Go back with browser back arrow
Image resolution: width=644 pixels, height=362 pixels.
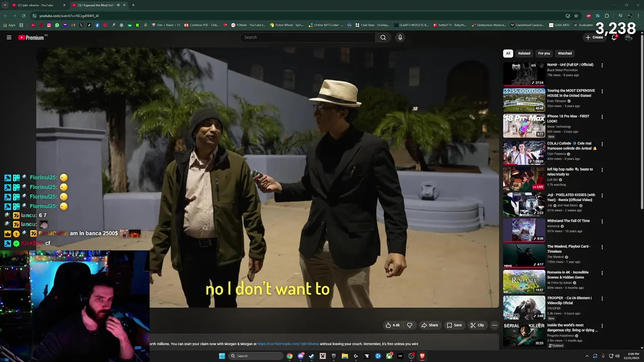tap(5, 16)
